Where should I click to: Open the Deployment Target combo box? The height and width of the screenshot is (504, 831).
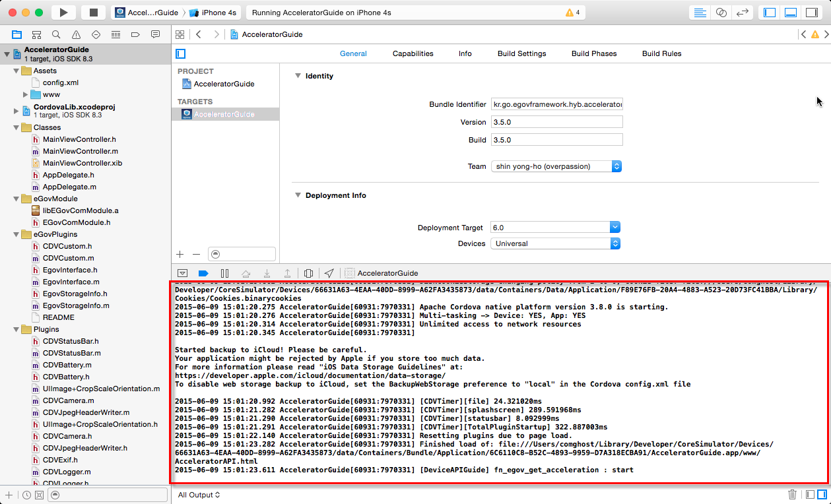pyautogui.click(x=556, y=228)
